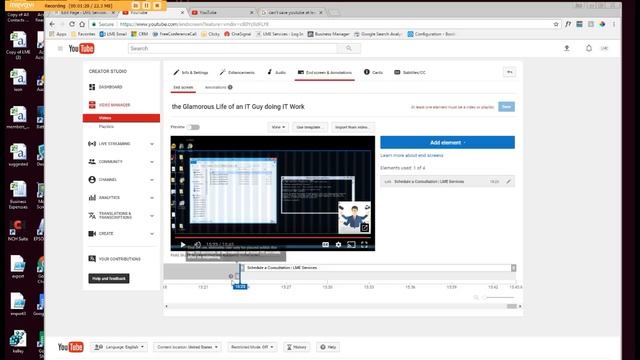Click the Annotations info icon
The height and width of the screenshot is (360, 640).
230,87
